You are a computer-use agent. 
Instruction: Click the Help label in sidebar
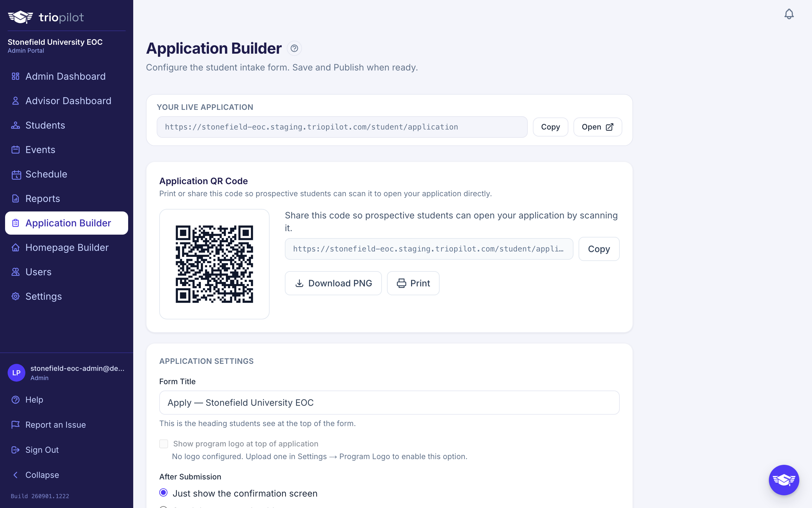34,400
